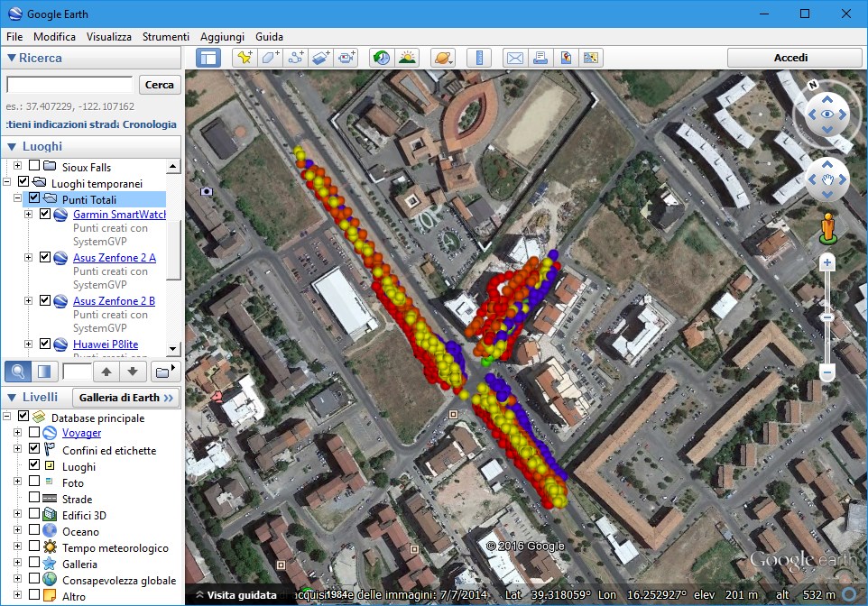
Task: Add a polygon from the toolbar
Action: [270, 58]
